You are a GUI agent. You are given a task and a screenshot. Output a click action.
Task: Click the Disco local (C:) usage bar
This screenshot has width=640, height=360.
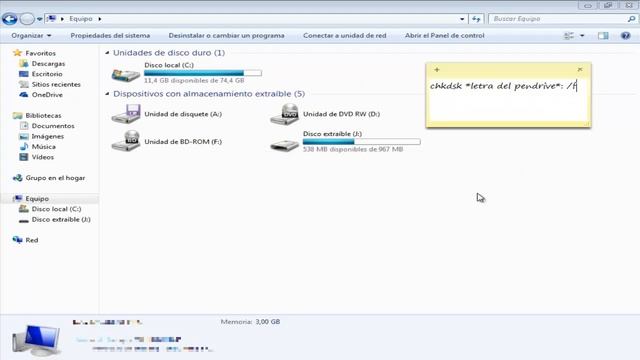(203, 73)
